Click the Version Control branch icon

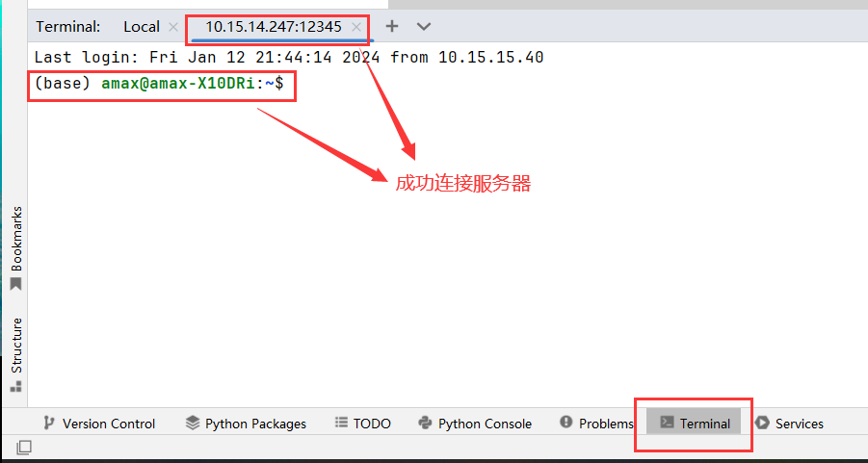pos(49,424)
